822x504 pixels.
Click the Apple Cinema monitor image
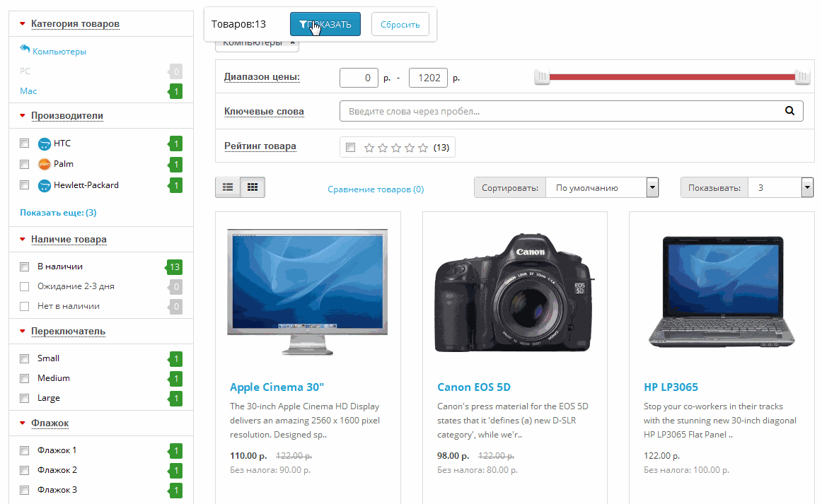307,291
